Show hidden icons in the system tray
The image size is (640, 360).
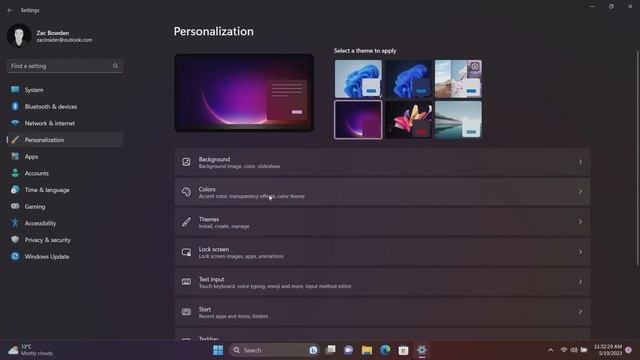click(x=550, y=350)
